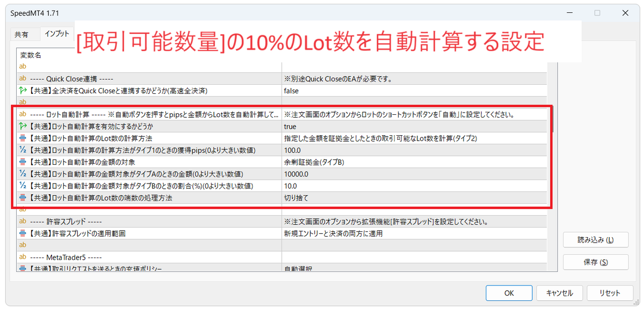Click the ab icon beside ロット自動計算 header
Image resolution: width=644 pixels, height=309 pixels.
click(x=23, y=114)
